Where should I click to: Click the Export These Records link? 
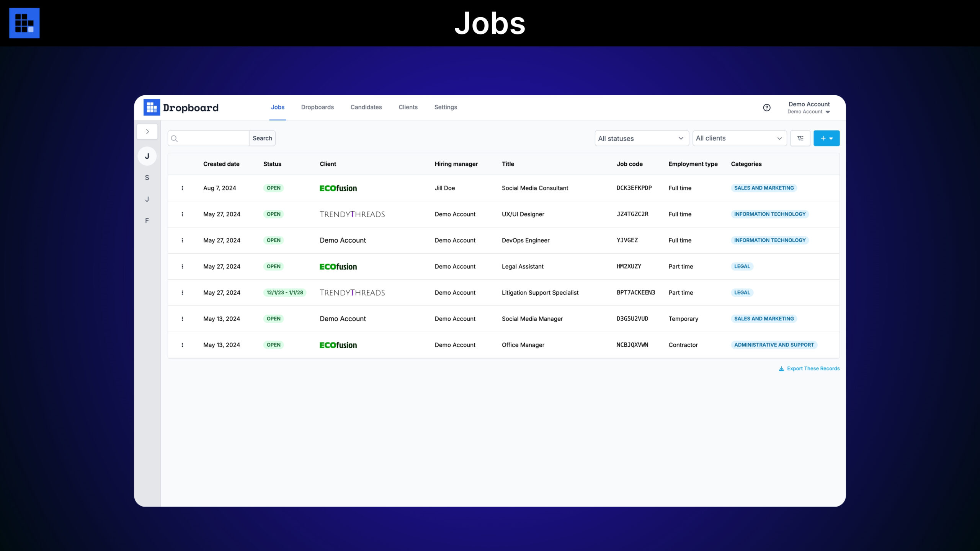click(813, 368)
